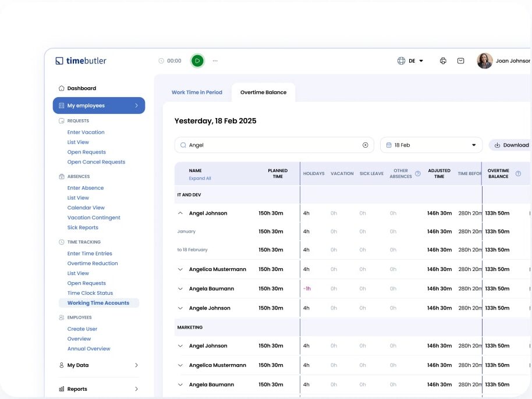Click the globe language icon
This screenshot has height=399, width=532.
click(x=401, y=60)
